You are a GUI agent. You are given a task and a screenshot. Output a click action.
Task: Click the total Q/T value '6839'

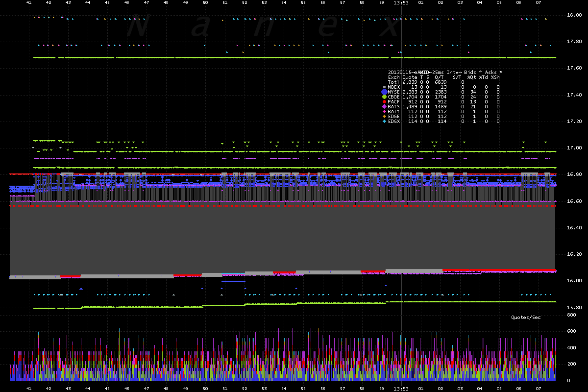point(441,82)
